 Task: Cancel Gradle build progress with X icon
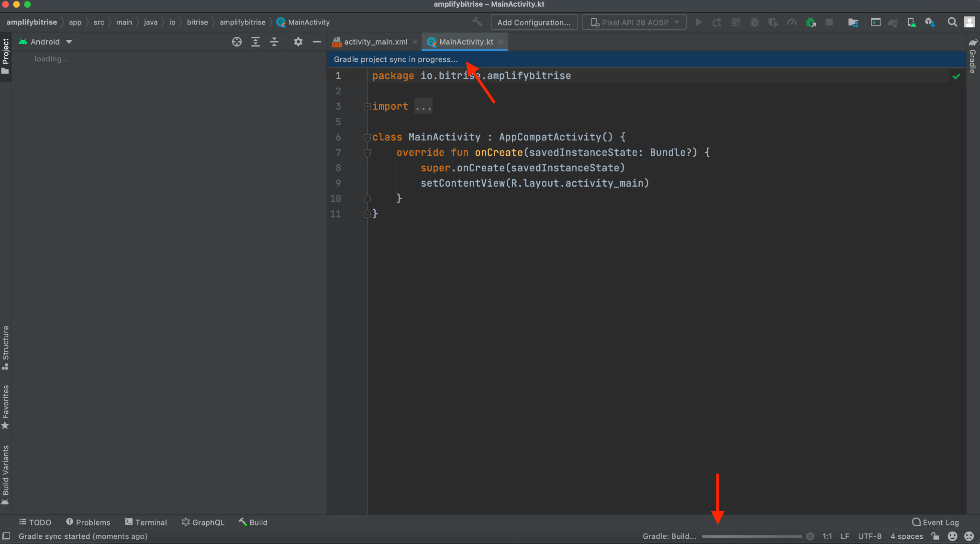coord(810,536)
